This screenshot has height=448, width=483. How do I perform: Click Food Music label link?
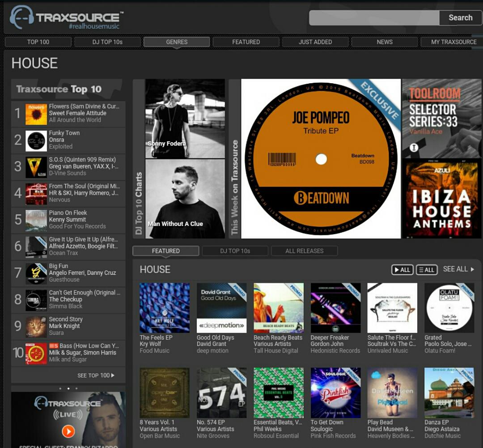[x=154, y=351]
